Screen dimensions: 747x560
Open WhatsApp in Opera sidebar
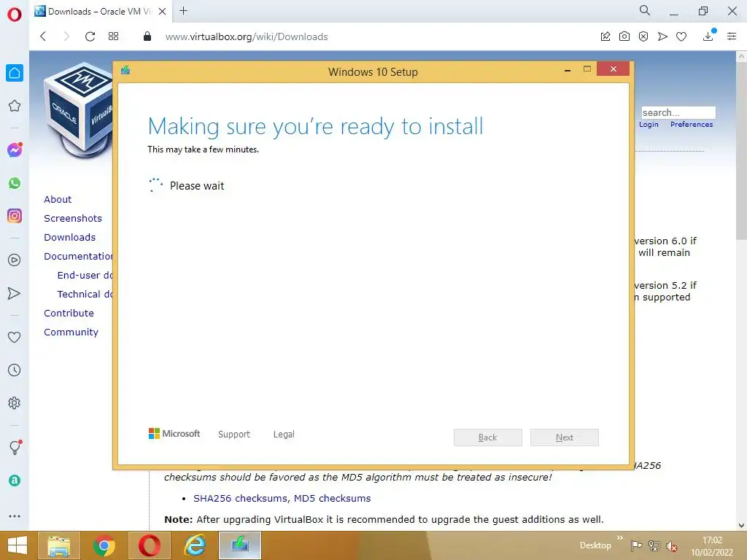[15, 183]
